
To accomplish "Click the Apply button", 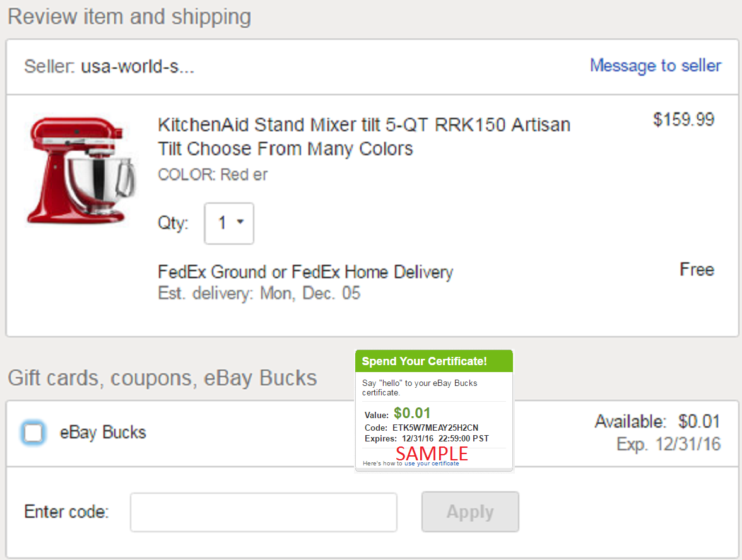I will (470, 512).
